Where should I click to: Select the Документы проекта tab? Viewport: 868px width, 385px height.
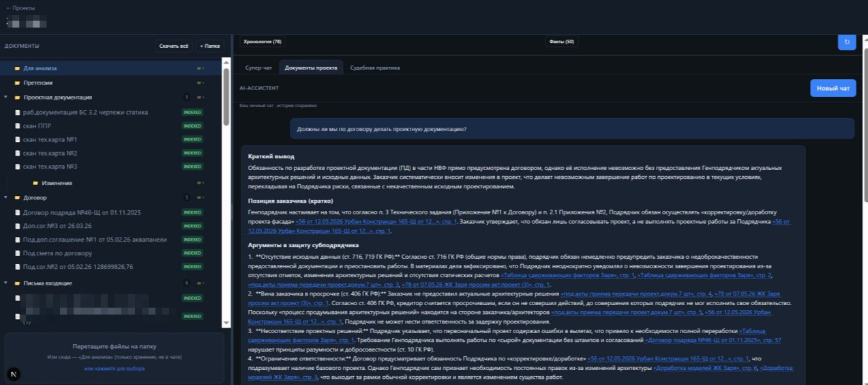pyautogui.click(x=310, y=68)
